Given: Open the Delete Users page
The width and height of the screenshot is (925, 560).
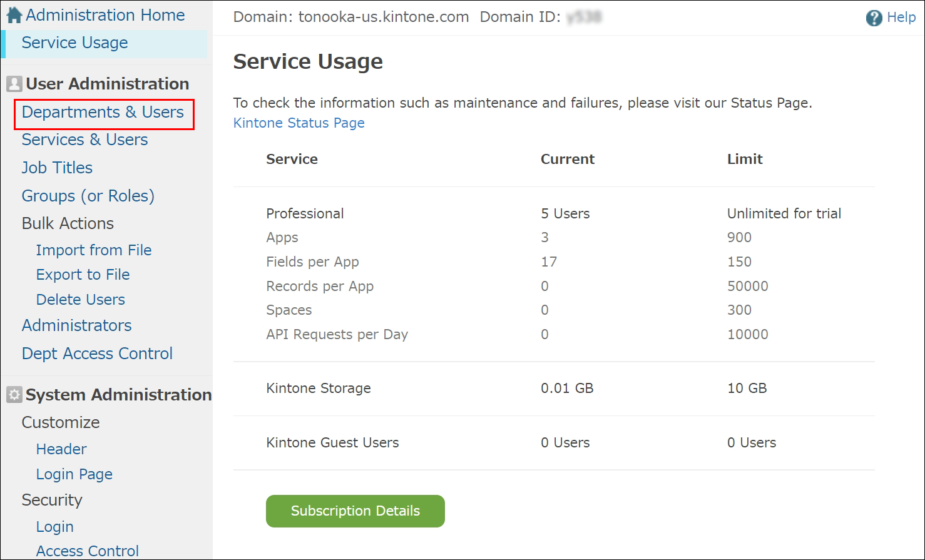Looking at the screenshot, I should tap(80, 299).
